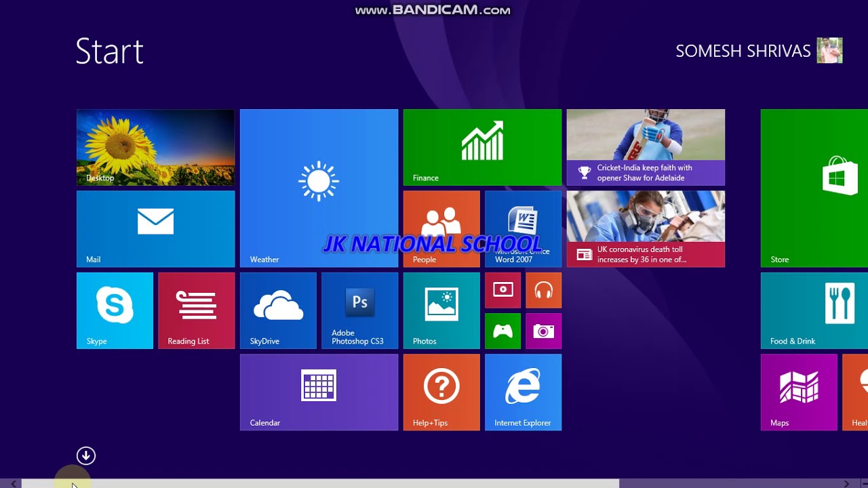Viewport: 868px width, 488px height.
Task: Open the SkyDrive tile
Action: (278, 310)
